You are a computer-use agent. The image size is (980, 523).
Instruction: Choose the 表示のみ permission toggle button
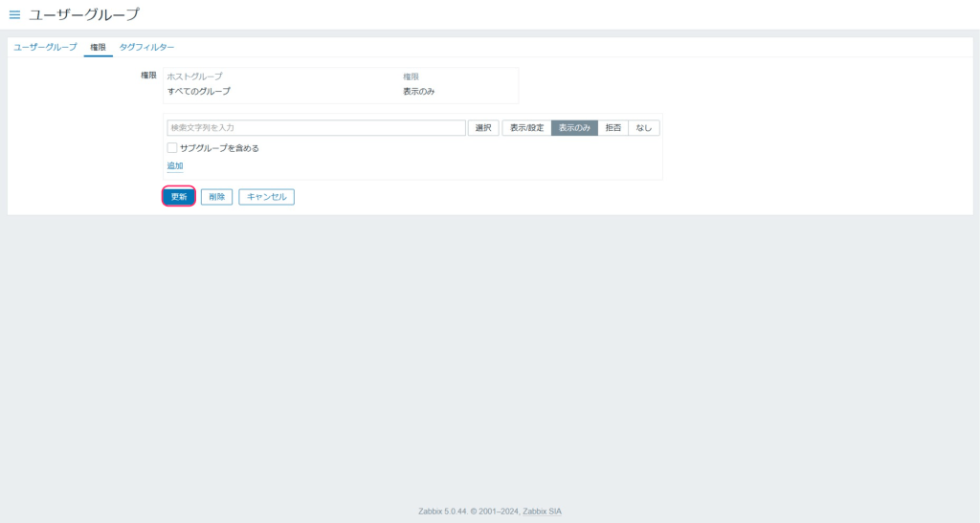(x=574, y=128)
